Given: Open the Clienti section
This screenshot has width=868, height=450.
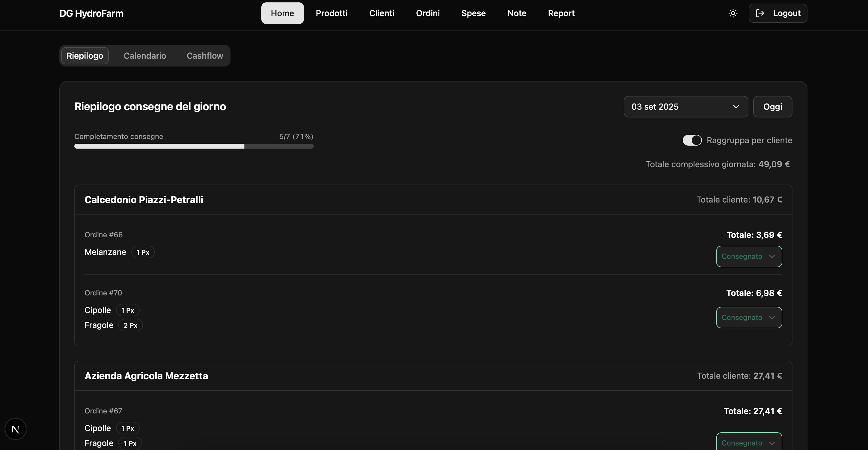Looking at the screenshot, I should 382,13.
